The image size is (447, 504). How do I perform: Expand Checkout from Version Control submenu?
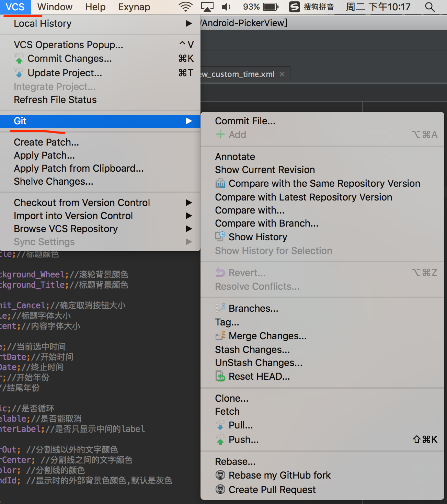(189, 203)
